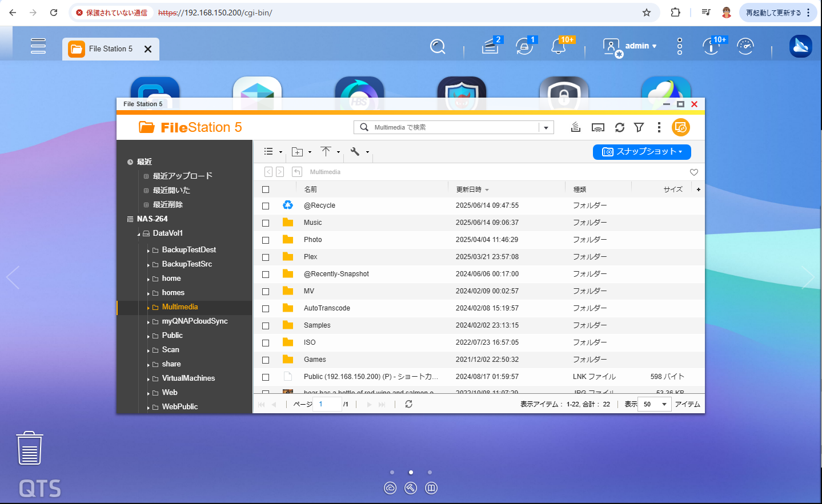This screenshot has height=504, width=822.
Task: Check the @Recycle row checkbox
Action: click(x=266, y=206)
